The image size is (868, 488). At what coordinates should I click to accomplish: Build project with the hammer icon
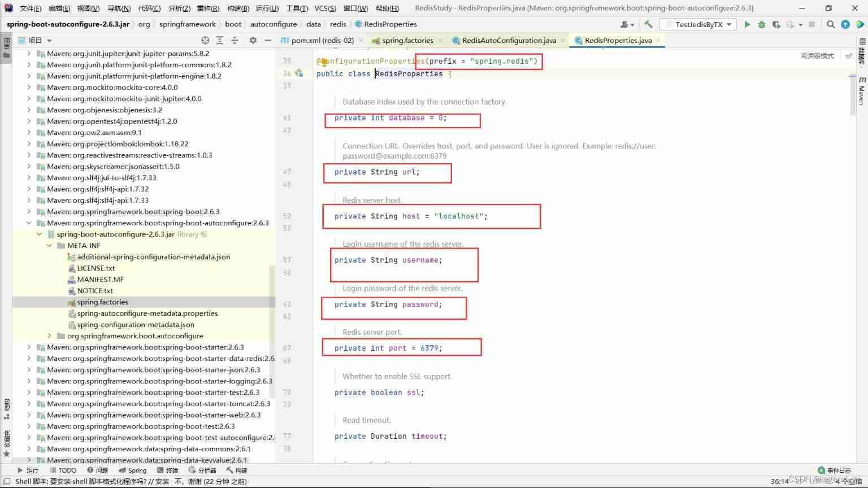point(648,24)
